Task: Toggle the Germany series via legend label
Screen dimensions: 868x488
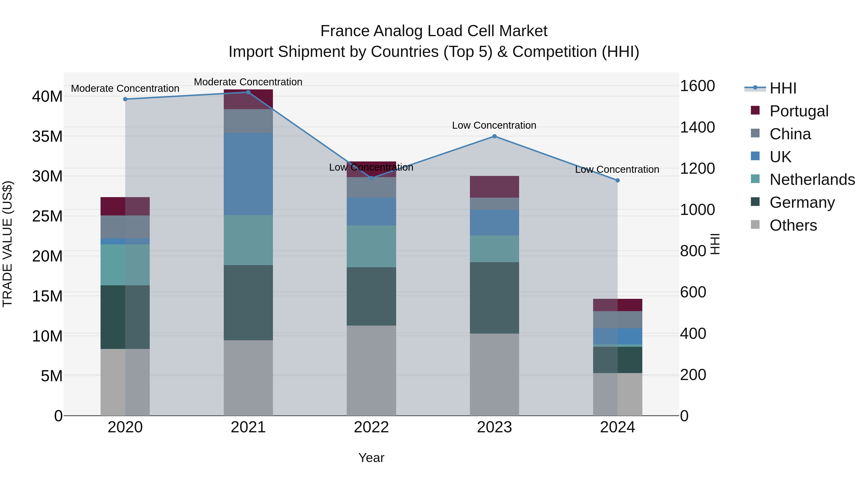Action: pyautogui.click(x=802, y=203)
